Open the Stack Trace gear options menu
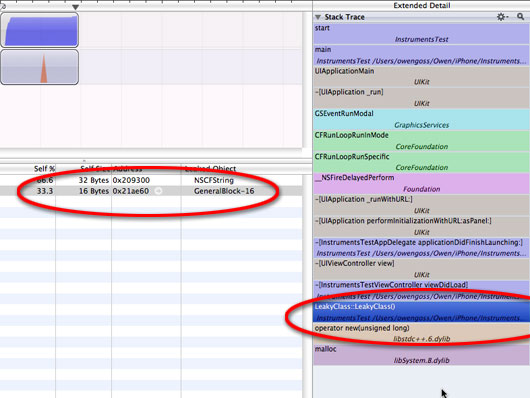530x398 pixels. point(502,17)
